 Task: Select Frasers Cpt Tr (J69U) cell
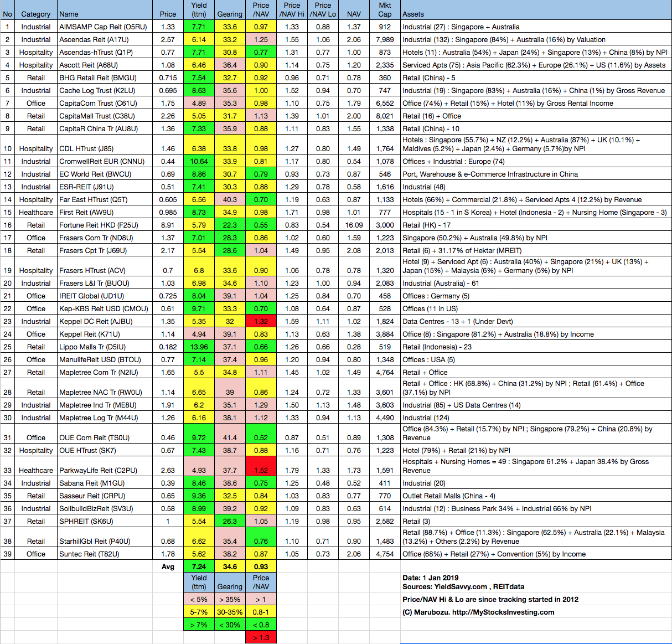pyautogui.click(x=105, y=250)
